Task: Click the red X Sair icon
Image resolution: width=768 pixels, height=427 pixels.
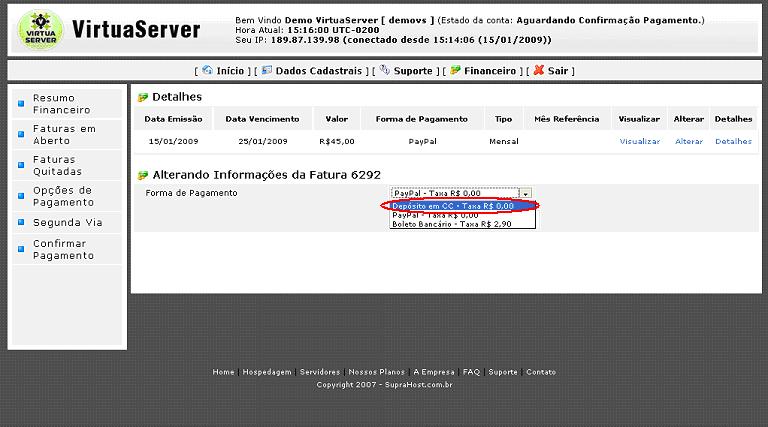Action: point(538,70)
